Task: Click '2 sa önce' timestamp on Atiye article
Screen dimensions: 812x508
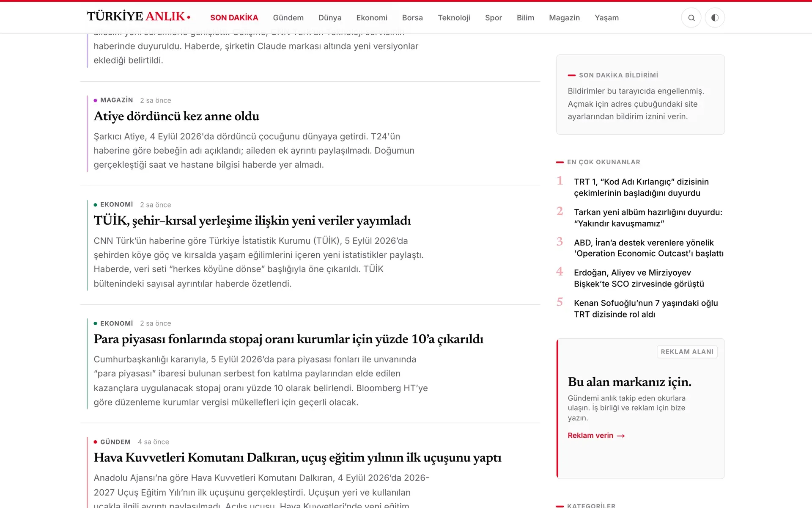Action: coord(156,100)
